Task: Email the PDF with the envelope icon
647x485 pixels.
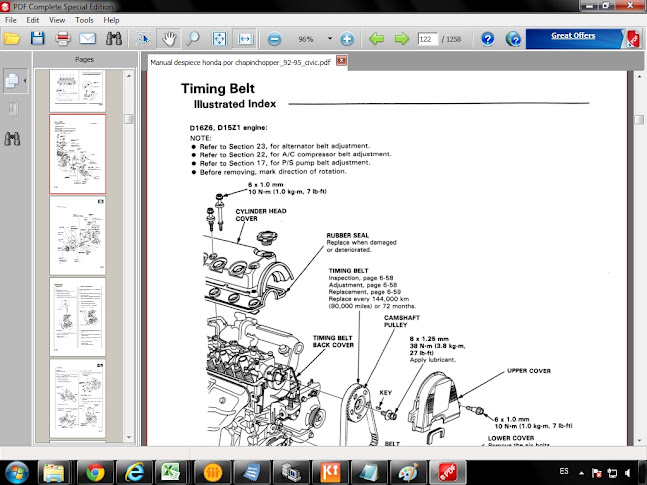Action: pyautogui.click(x=87, y=39)
